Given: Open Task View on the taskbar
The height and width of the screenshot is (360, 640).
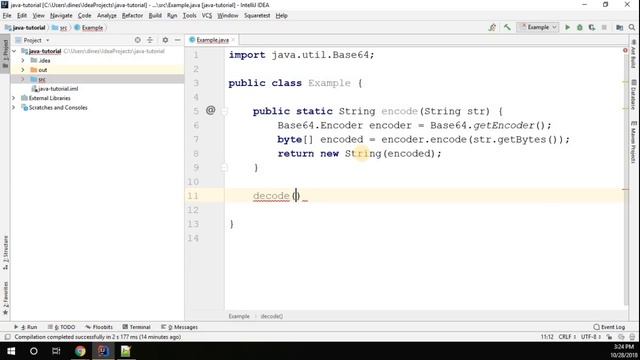Looking at the screenshot, I should click(56, 351).
